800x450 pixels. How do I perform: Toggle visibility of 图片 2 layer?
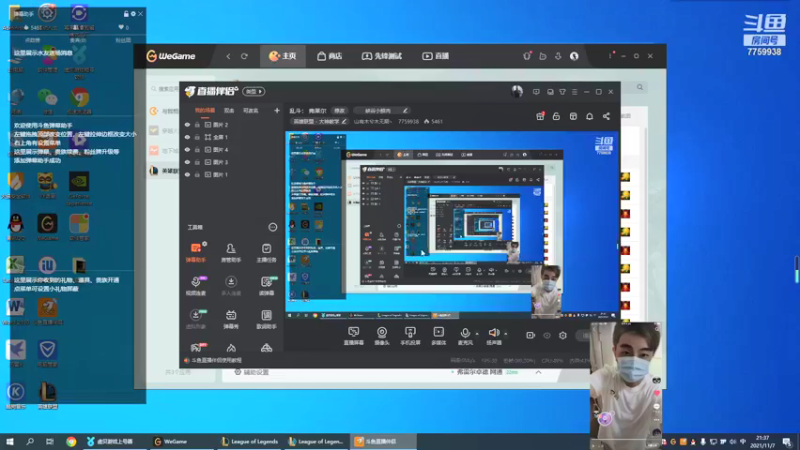(x=187, y=124)
